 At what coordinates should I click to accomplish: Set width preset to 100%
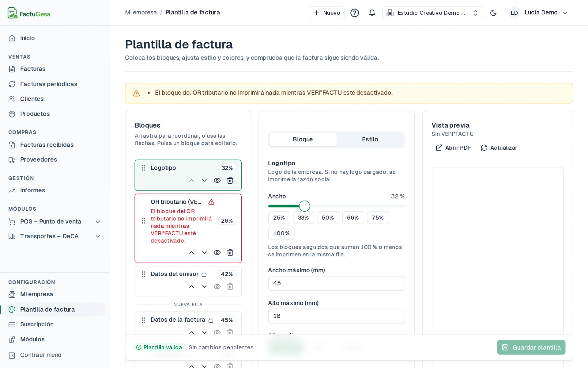(x=281, y=233)
